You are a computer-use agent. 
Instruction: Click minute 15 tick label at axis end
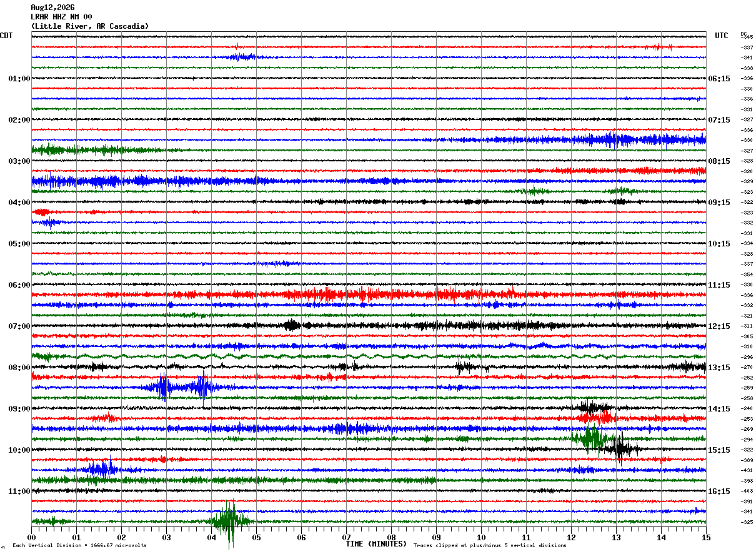(706, 537)
